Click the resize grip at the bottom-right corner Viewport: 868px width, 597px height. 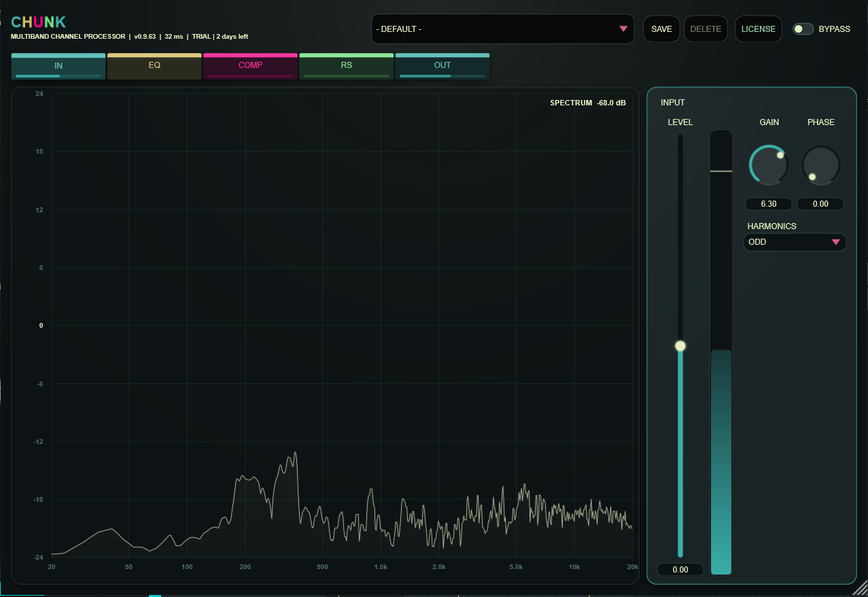click(x=861, y=590)
